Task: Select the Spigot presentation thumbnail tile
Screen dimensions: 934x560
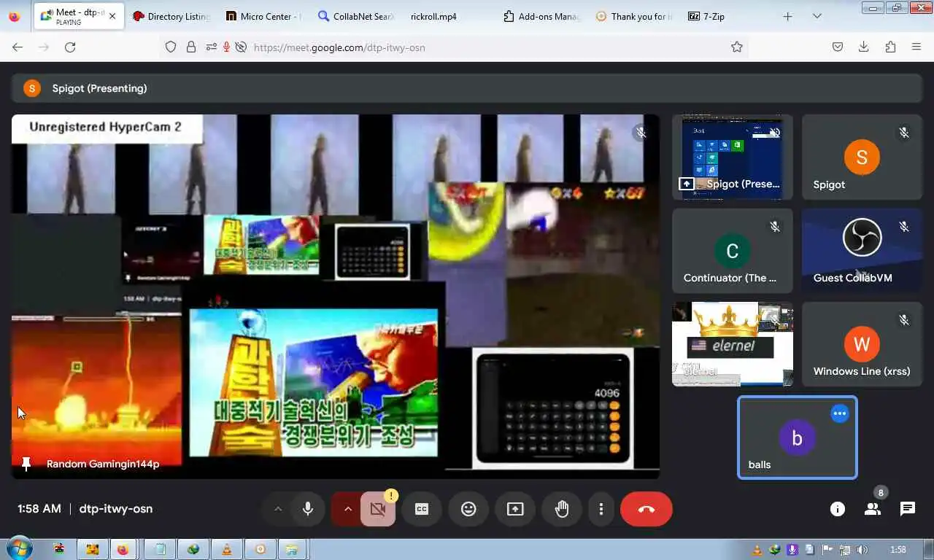Action: coord(732,157)
